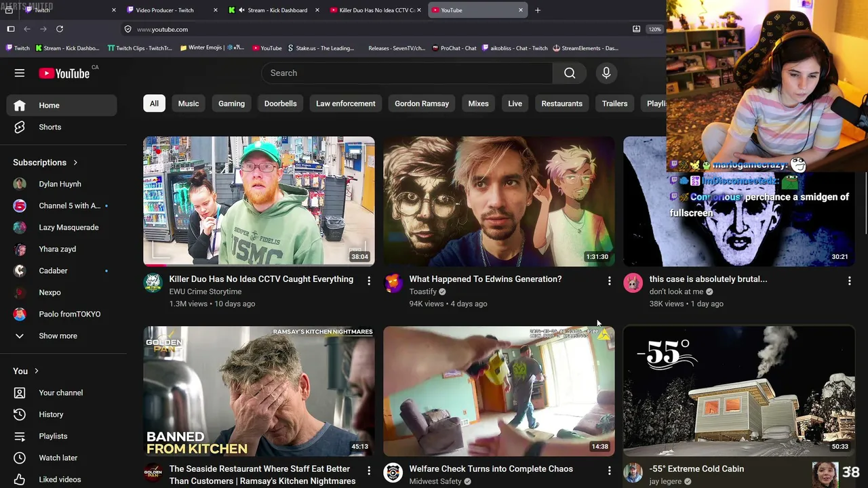The height and width of the screenshot is (488, 868).
Task: Open the Golden Pan channel avatar
Action: pos(153,473)
